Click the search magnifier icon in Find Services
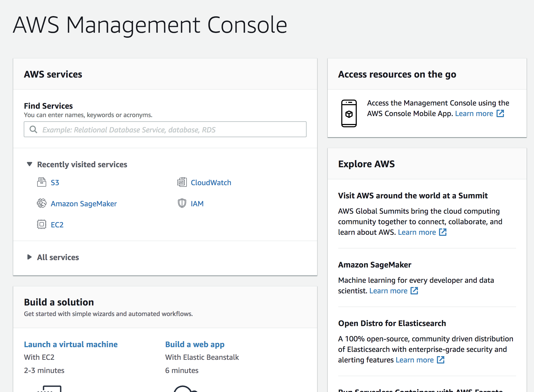The image size is (534, 392). tap(33, 130)
